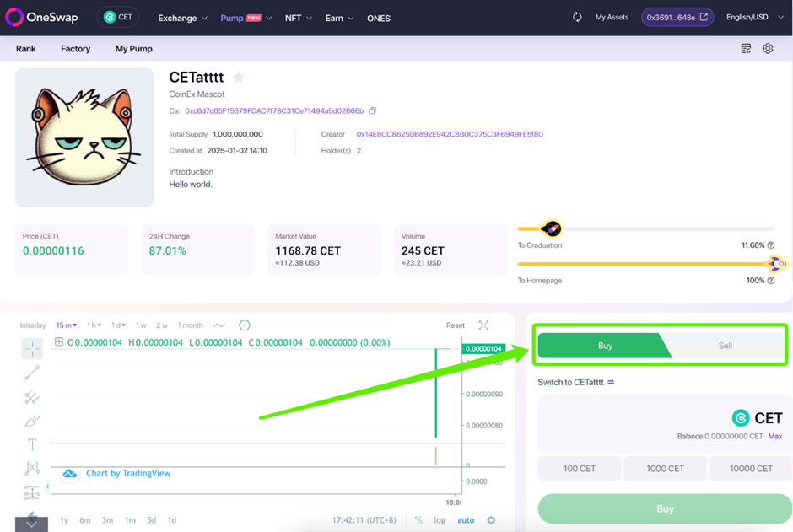Toggle the favorite star next to CETatttt
Image resolution: width=793 pixels, height=532 pixels.
(x=238, y=78)
